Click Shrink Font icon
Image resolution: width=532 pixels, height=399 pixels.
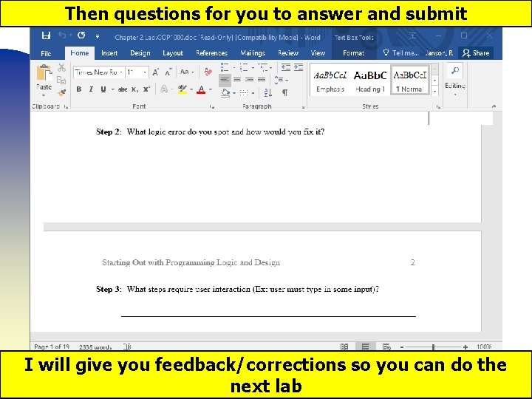coord(168,72)
